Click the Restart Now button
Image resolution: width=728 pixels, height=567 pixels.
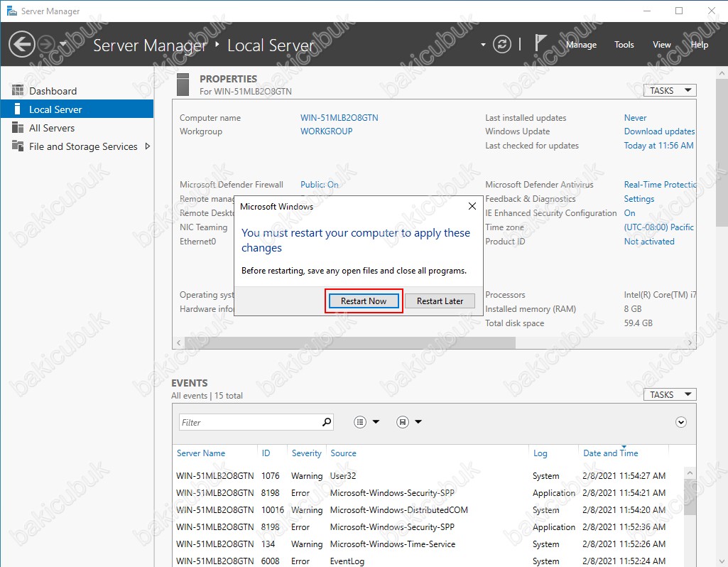tap(364, 301)
